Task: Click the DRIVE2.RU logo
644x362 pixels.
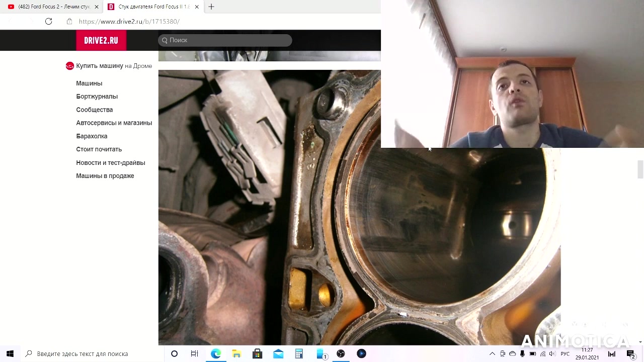Action: point(101,40)
